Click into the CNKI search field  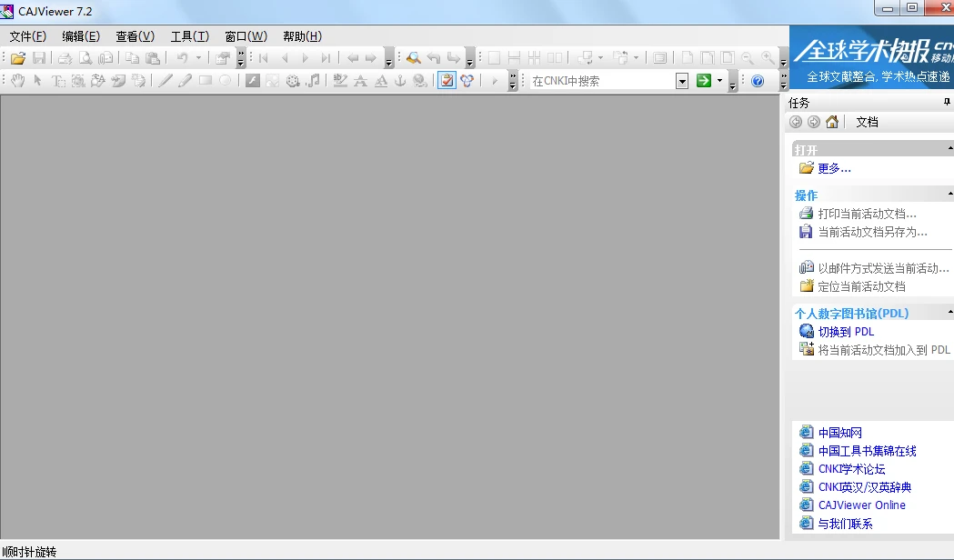(x=602, y=81)
